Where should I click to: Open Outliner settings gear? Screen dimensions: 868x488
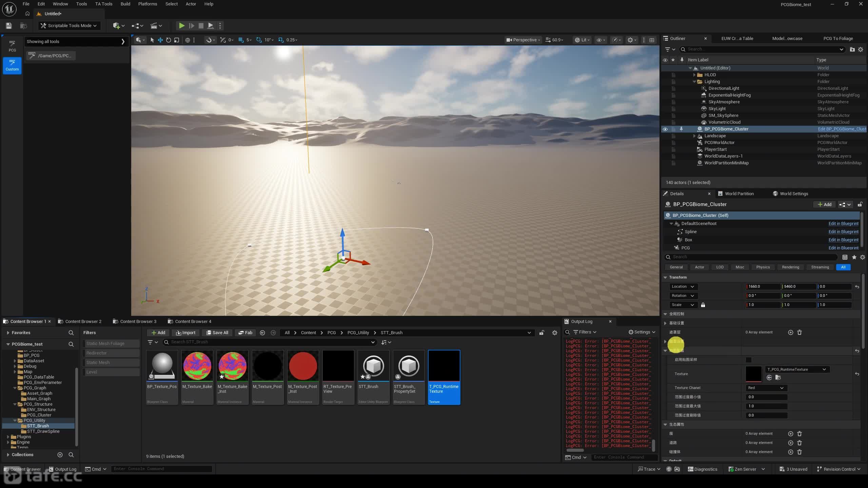point(861,49)
